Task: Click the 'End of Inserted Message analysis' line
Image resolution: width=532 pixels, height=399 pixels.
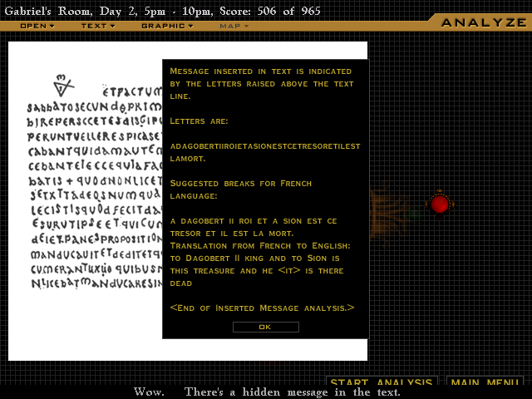Action: tap(262, 308)
